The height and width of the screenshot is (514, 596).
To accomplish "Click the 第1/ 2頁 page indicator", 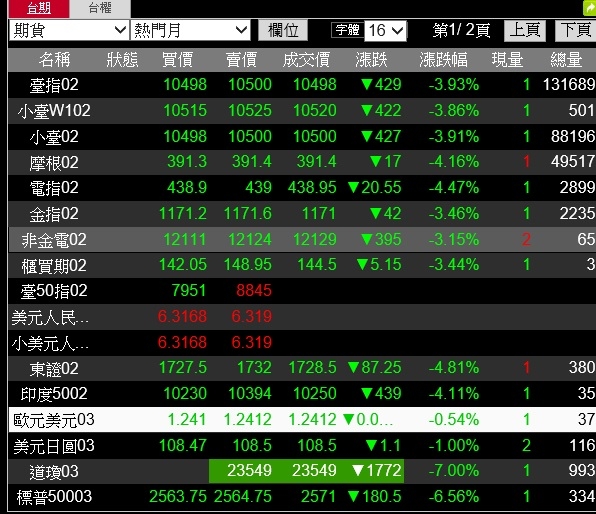I will tap(461, 30).
